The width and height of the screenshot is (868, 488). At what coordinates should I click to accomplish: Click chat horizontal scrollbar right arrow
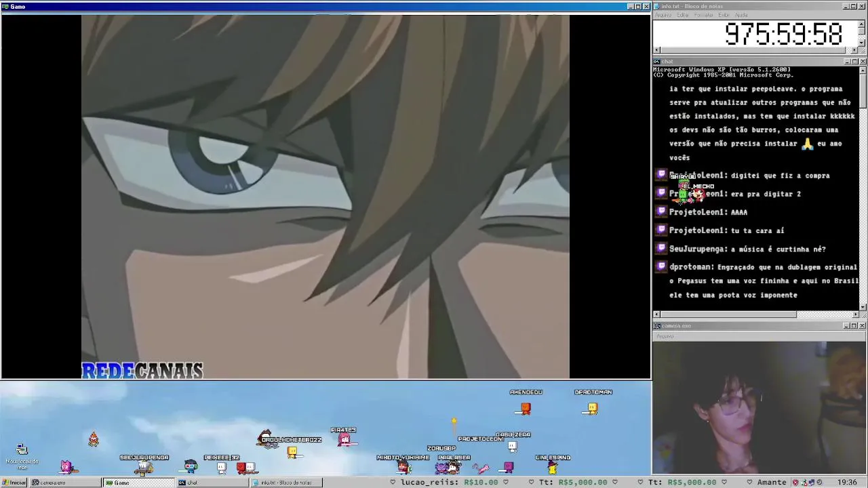coord(855,314)
